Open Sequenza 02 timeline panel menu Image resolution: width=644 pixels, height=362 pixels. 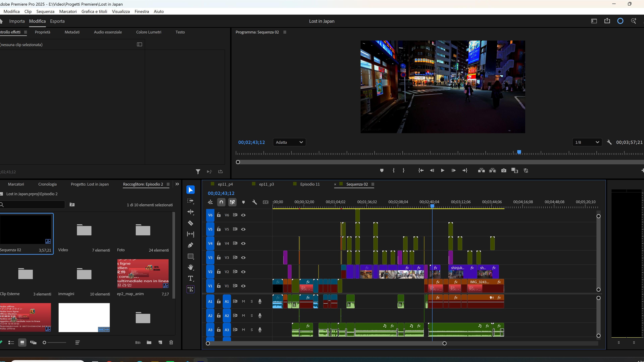coord(373,184)
